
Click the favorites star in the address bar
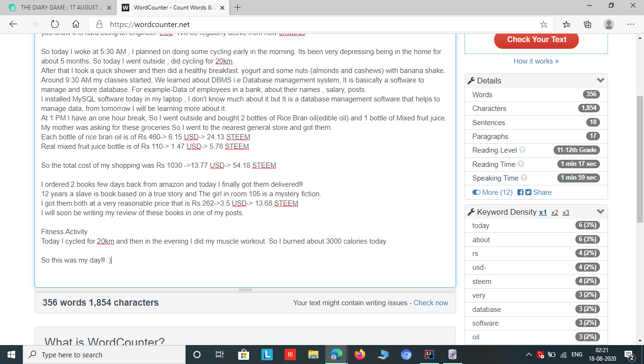543,24
